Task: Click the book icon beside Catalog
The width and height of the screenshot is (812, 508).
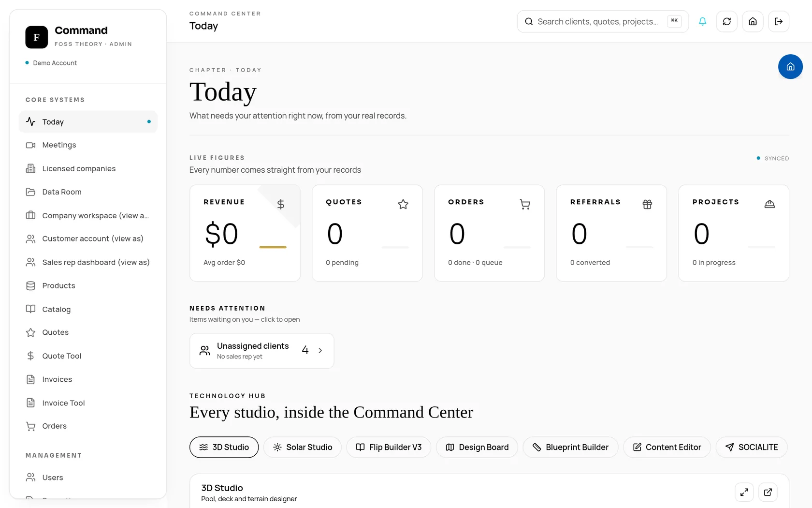Action: point(30,309)
